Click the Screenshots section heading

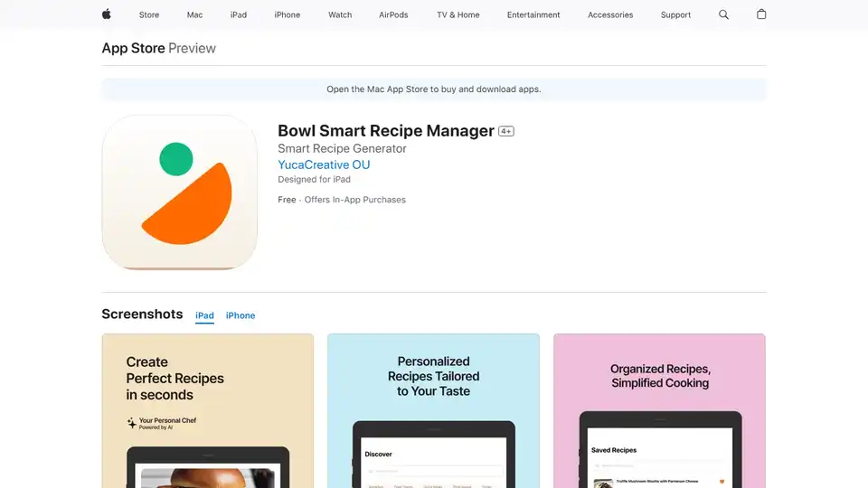pos(142,314)
